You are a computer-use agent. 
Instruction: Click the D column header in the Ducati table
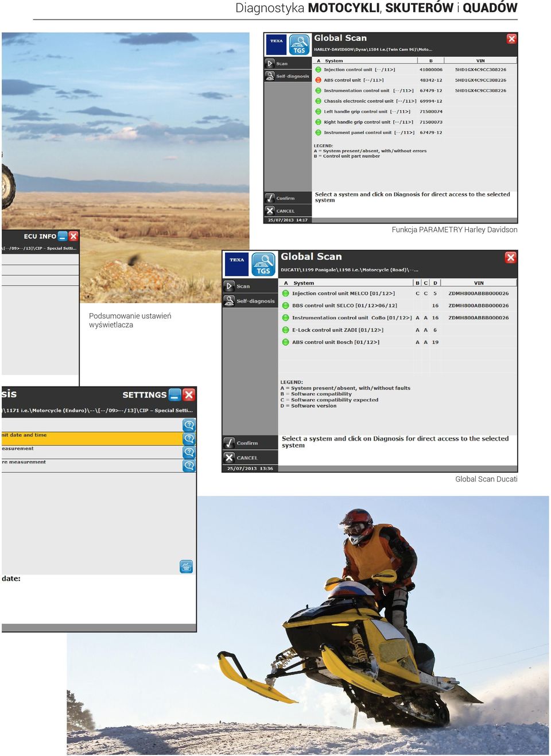tap(435, 283)
